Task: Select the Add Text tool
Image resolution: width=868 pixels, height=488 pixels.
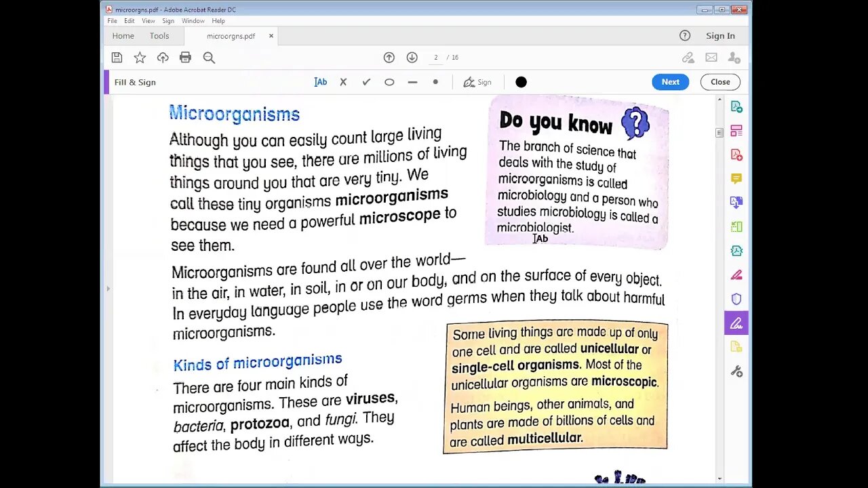Action: [x=321, y=82]
